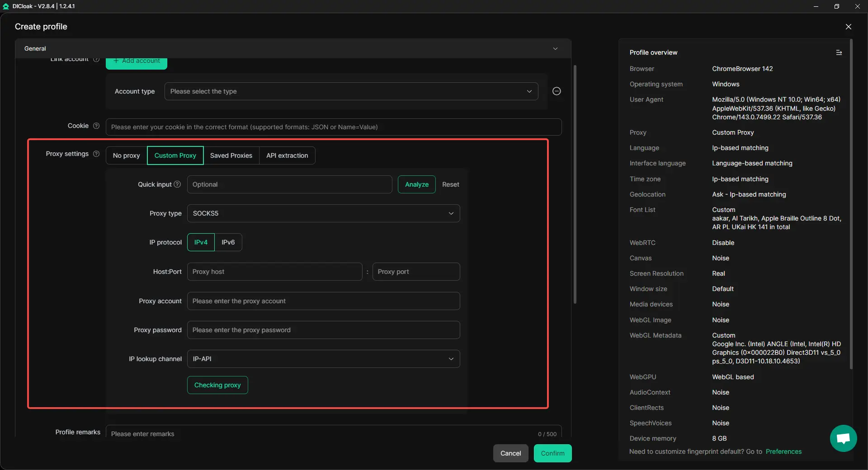Click the Cookie help icon
The image size is (868, 470).
tap(96, 126)
